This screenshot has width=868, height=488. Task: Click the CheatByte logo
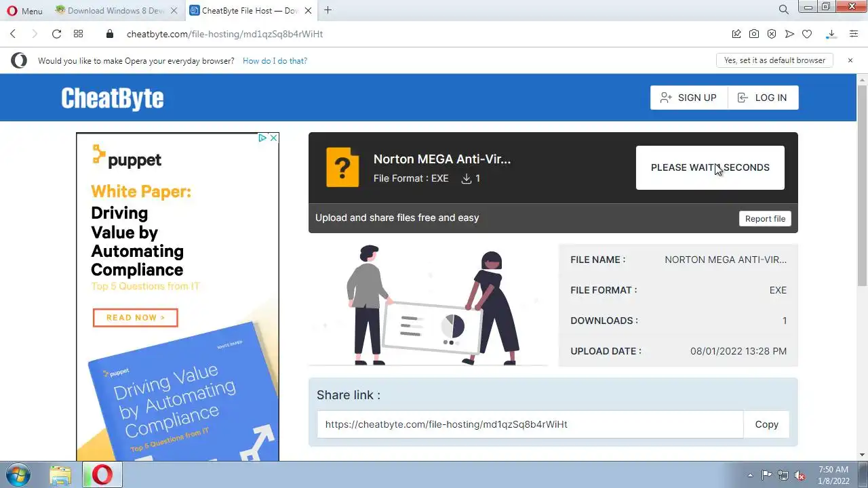click(113, 98)
